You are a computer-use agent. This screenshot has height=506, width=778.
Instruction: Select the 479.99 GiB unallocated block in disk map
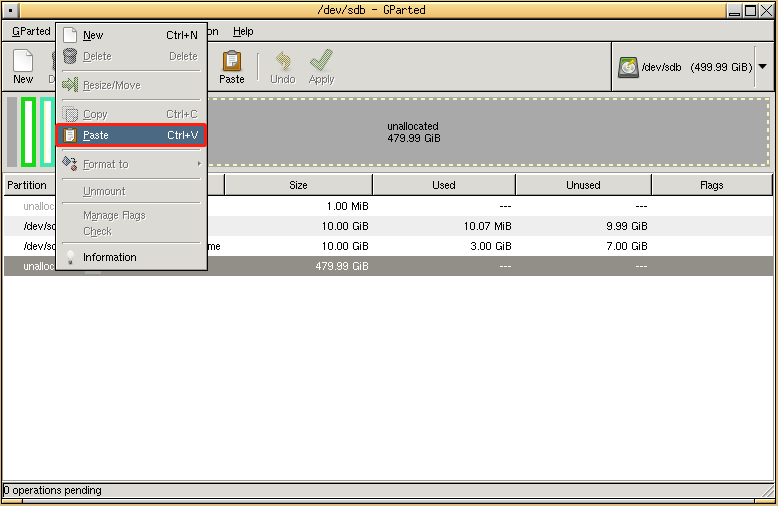coord(413,132)
